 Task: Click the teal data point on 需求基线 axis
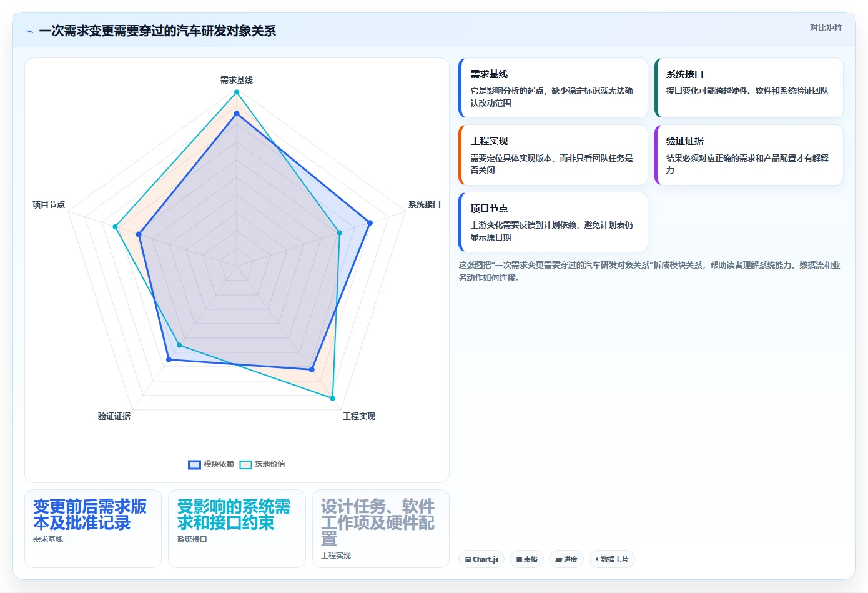(237, 92)
